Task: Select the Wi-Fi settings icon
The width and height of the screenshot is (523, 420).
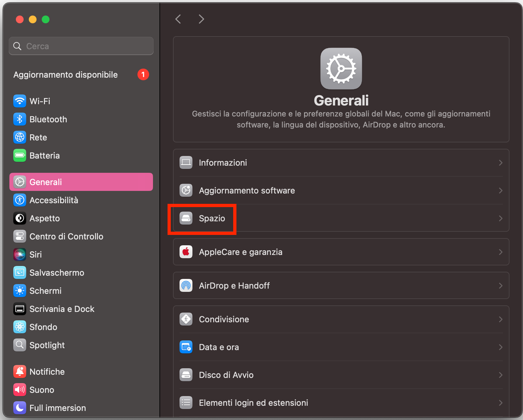Action: (19, 101)
